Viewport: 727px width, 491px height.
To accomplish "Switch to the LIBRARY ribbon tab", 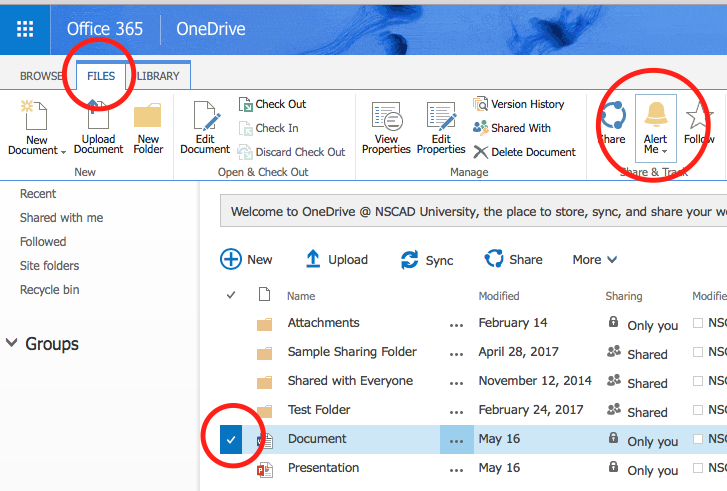I will point(158,76).
